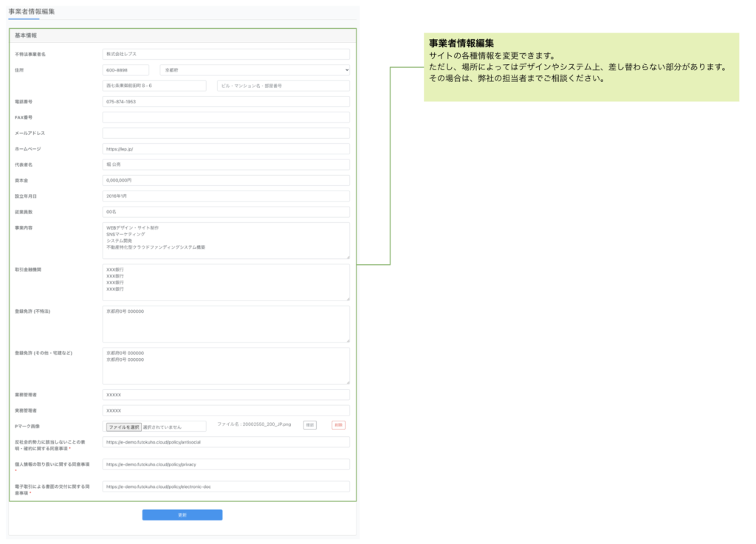Click inside the 事業内容 text area
756x544 pixels.
pos(226,241)
